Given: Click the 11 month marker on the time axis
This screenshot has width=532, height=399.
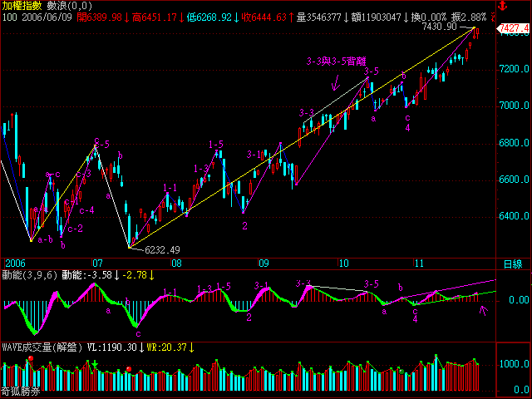Looking at the screenshot, I should (420, 264).
